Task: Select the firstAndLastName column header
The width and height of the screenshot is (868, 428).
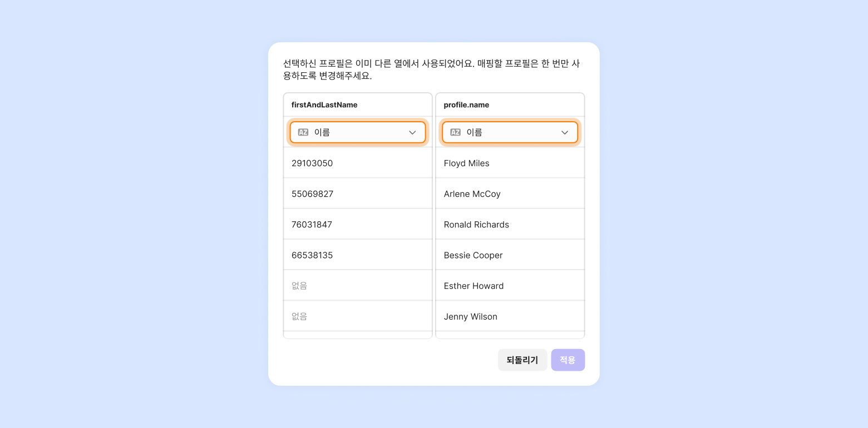Action: click(358, 104)
